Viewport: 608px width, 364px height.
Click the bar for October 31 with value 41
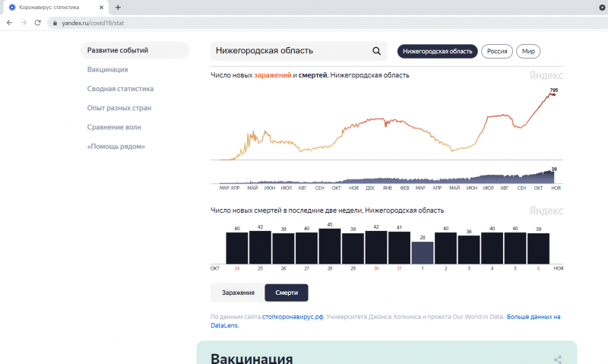coord(400,248)
